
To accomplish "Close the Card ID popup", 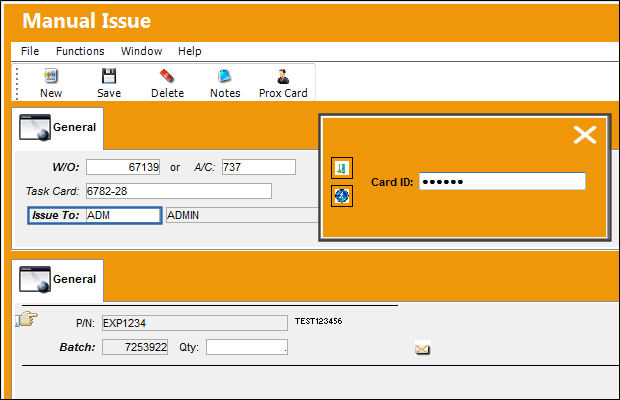I will pos(585,135).
